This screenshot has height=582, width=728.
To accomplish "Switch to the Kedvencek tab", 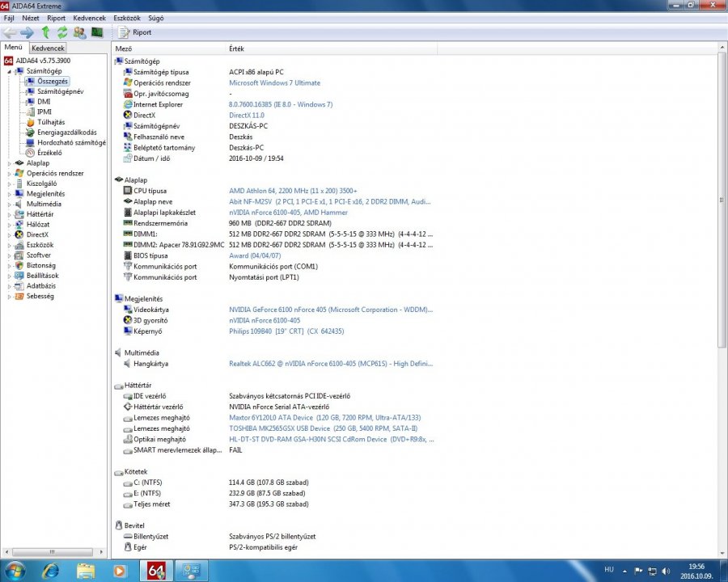I will (48, 48).
